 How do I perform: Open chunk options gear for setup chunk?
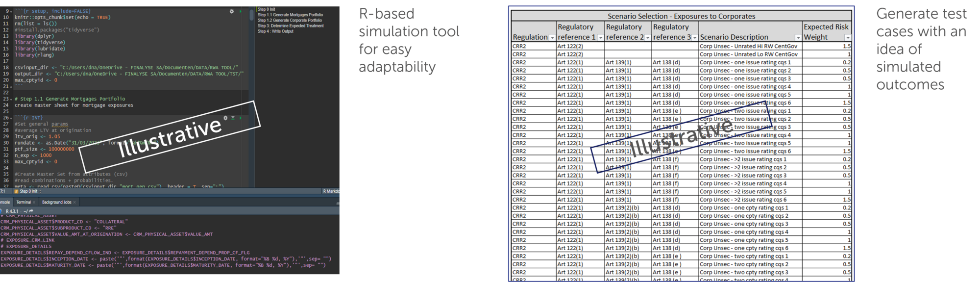[x=232, y=11]
